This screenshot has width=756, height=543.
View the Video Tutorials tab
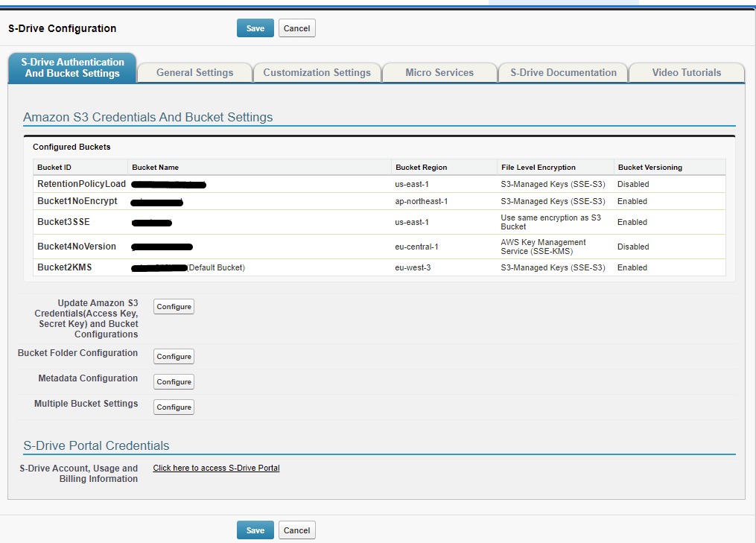pos(685,72)
